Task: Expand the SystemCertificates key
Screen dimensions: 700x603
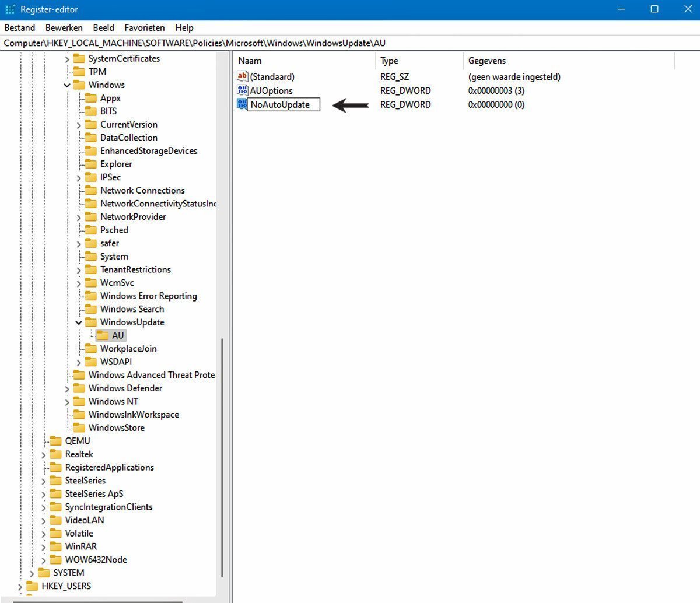Action: 67,59
